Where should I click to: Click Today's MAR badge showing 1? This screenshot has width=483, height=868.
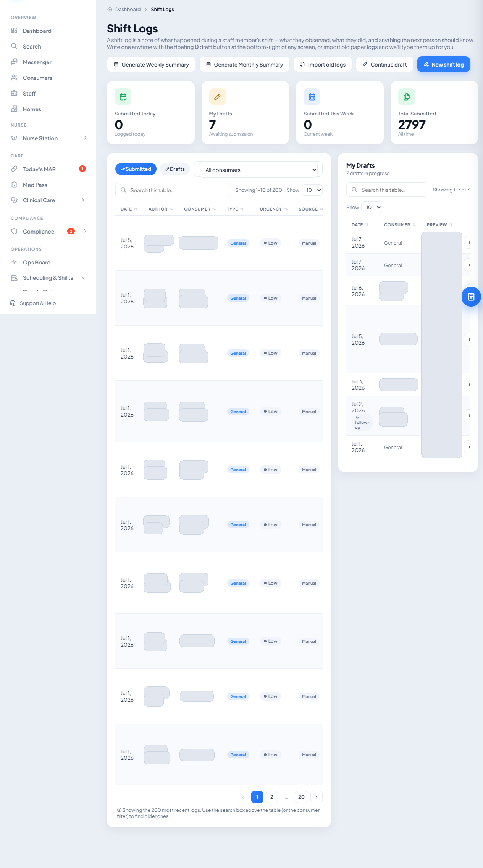pos(82,169)
